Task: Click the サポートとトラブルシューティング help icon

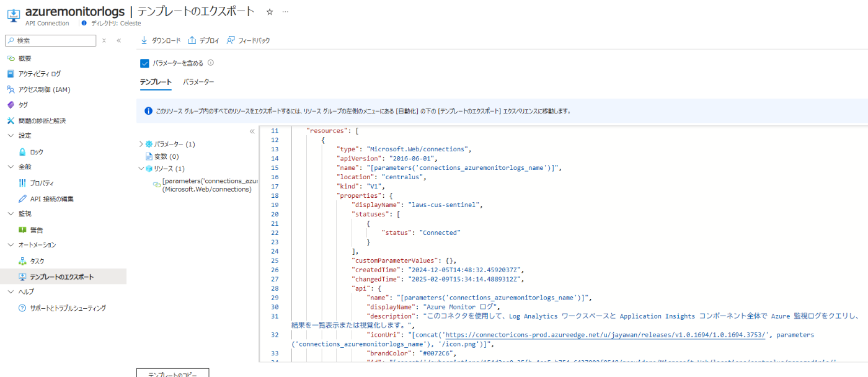Action: pos(22,308)
